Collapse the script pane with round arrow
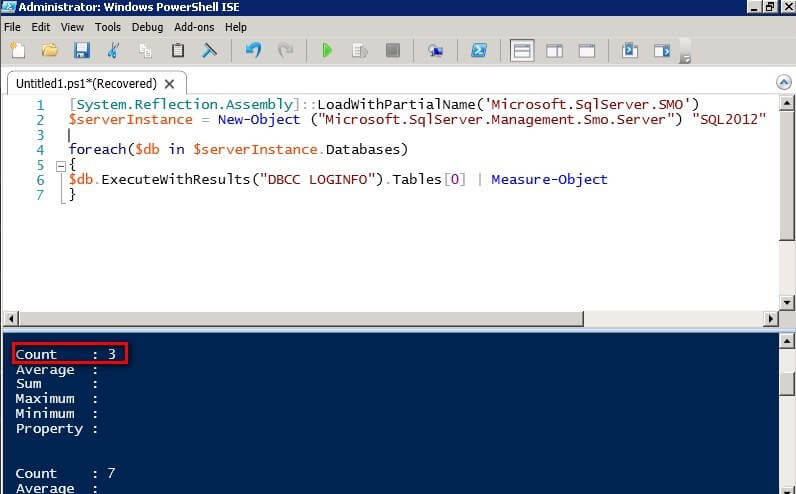The image size is (796, 494). point(783,82)
